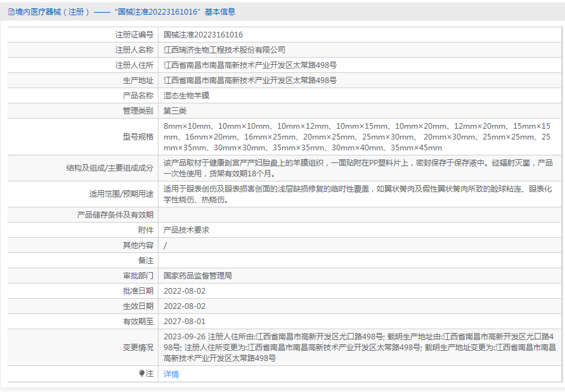Click the 型号规格 size list value
565x392 pixels.
click(x=357, y=137)
